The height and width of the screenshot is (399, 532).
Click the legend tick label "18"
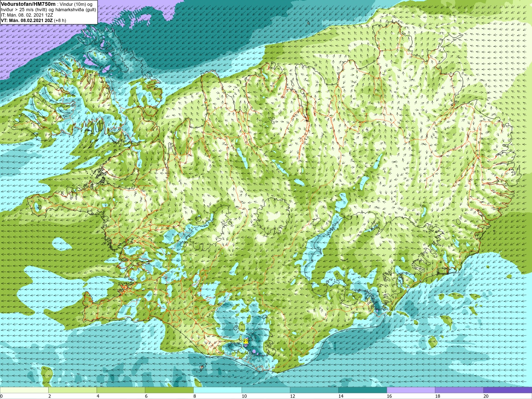pos(438,396)
